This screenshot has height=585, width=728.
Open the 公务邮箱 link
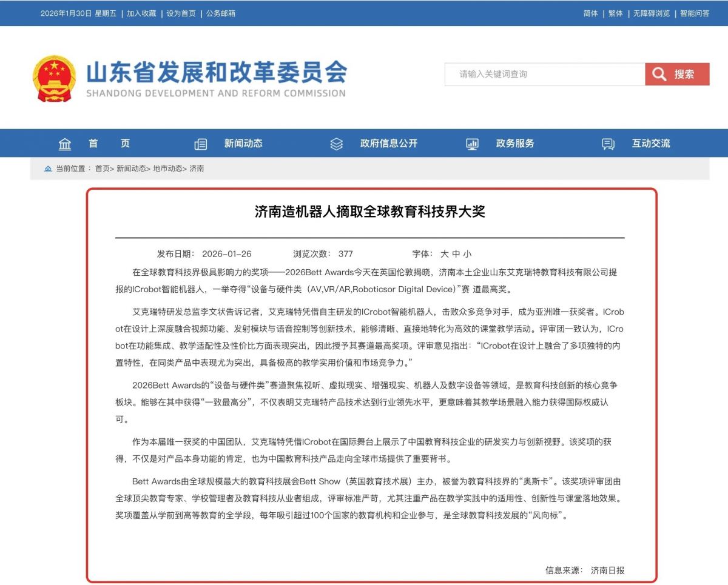pos(221,13)
